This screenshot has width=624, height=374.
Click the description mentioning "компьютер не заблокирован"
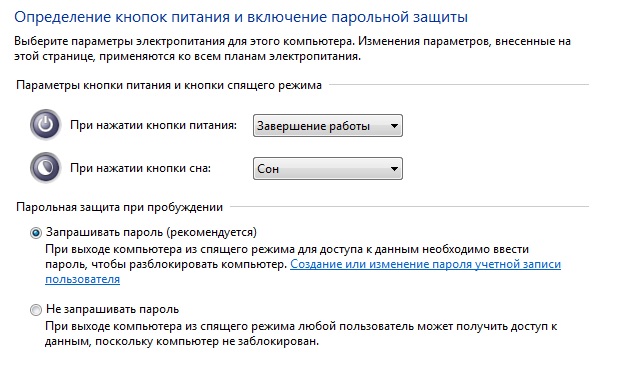pos(301,334)
